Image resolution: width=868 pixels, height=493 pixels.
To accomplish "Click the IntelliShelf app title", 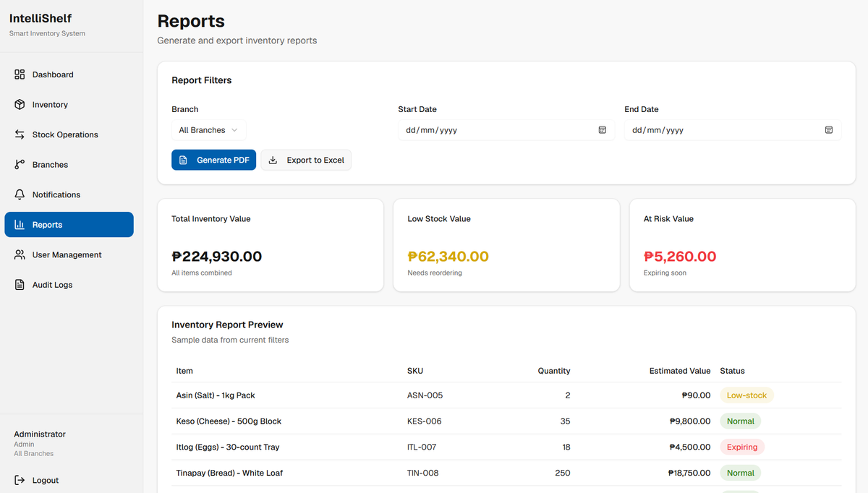I will [x=41, y=18].
